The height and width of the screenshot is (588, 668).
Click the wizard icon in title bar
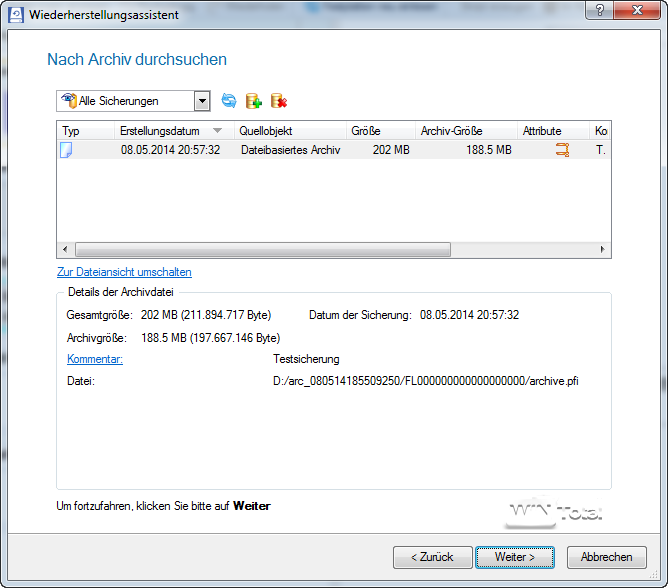pyautogui.click(x=16, y=15)
